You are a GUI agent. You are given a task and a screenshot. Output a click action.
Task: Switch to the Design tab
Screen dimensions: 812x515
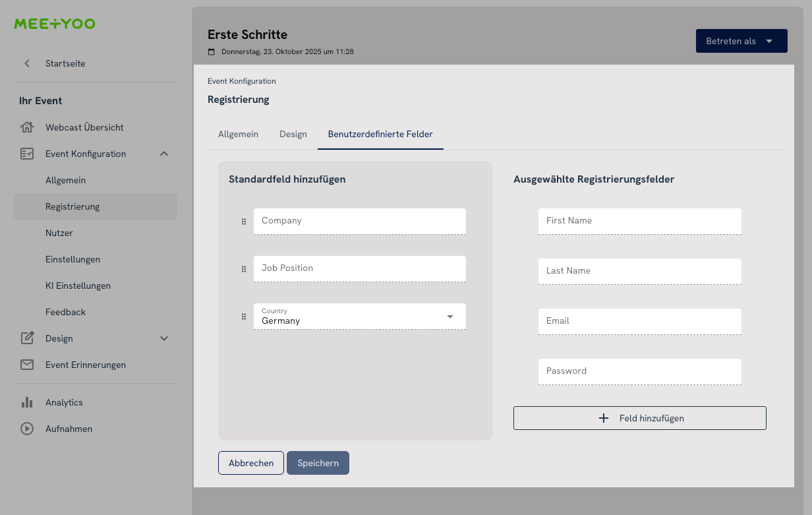click(293, 134)
